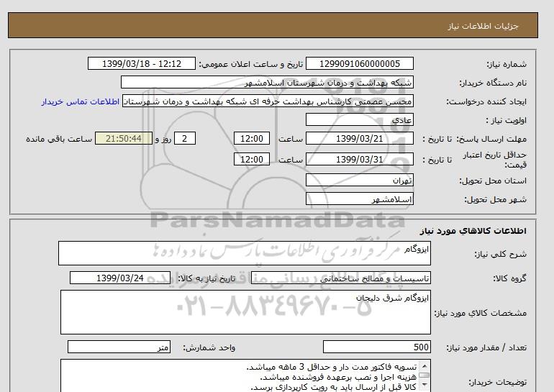Screen dimensions: 554x392
Task: Click the quantity field showing 500
Action: (376, 347)
